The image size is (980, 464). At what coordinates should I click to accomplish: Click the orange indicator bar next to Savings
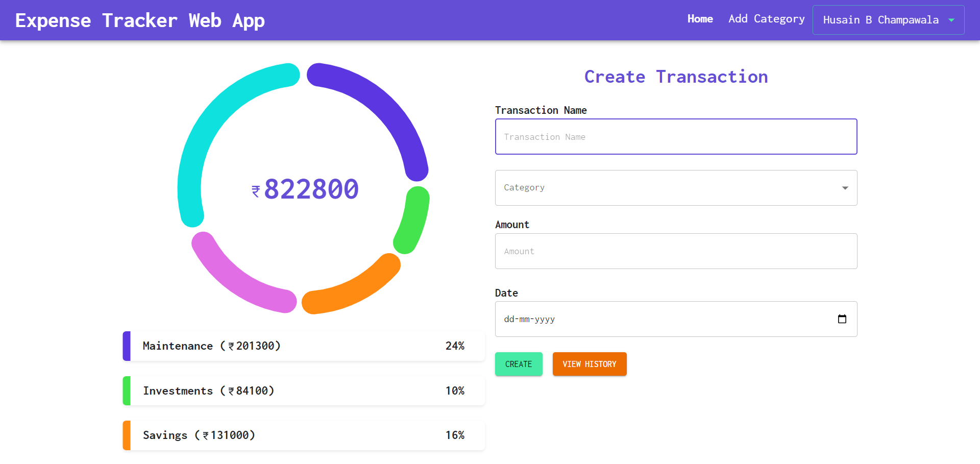(x=126, y=435)
